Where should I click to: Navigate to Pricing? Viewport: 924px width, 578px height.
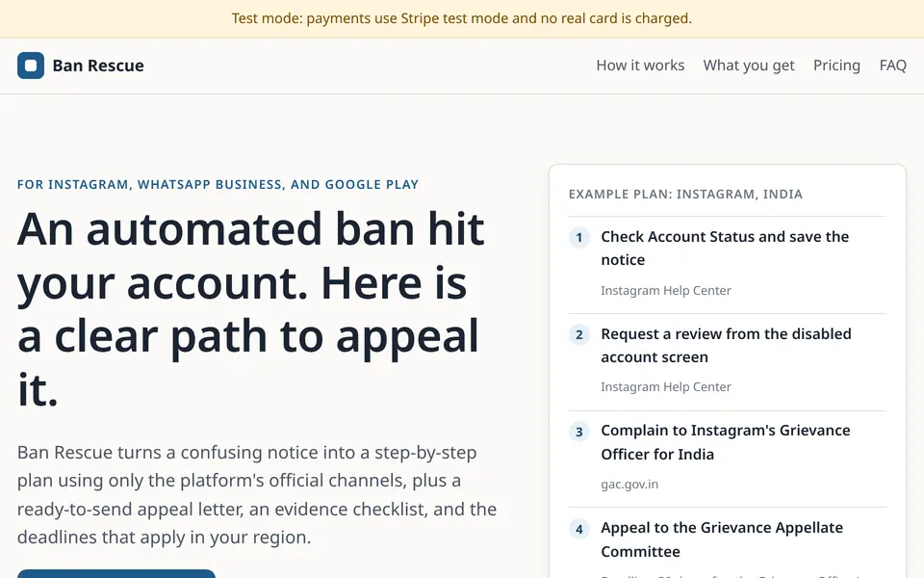tap(836, 66)
